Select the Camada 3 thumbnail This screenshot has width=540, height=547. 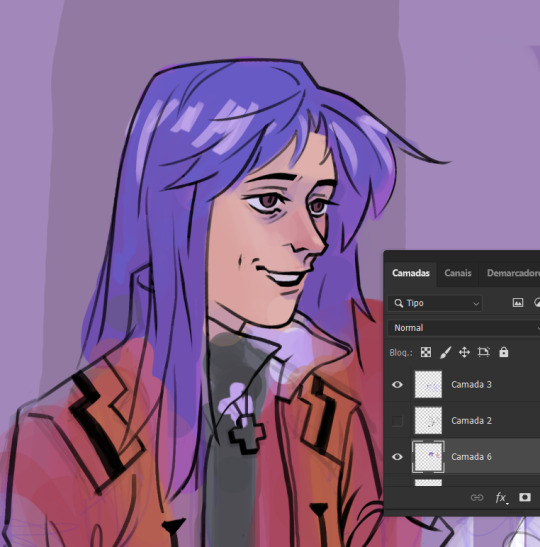(x=428, y=384)
